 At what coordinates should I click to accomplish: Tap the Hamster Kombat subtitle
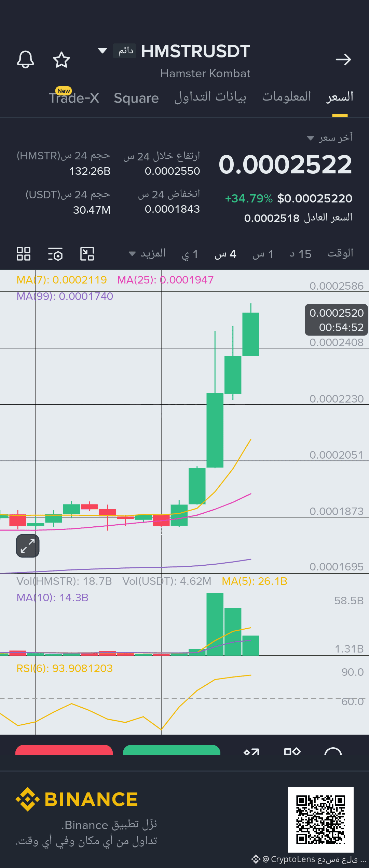(x=205, y=73)
